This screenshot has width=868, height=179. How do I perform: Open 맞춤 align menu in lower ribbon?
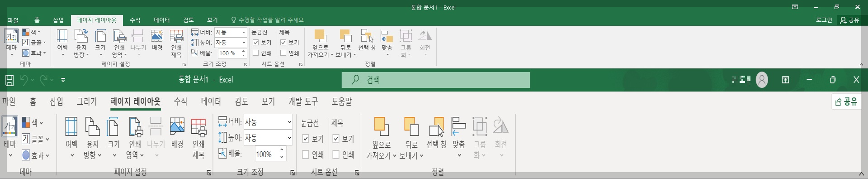click(459, 137)
